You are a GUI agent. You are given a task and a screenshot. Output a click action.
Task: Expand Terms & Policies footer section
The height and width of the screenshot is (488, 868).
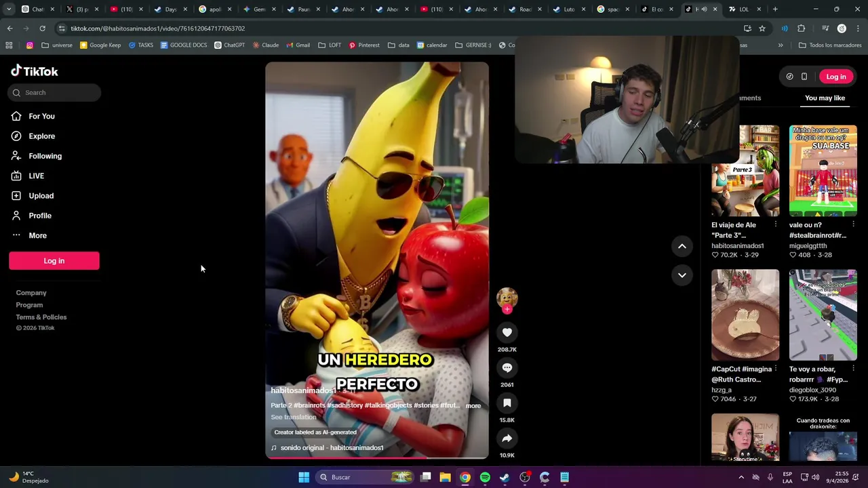(41, 317)
